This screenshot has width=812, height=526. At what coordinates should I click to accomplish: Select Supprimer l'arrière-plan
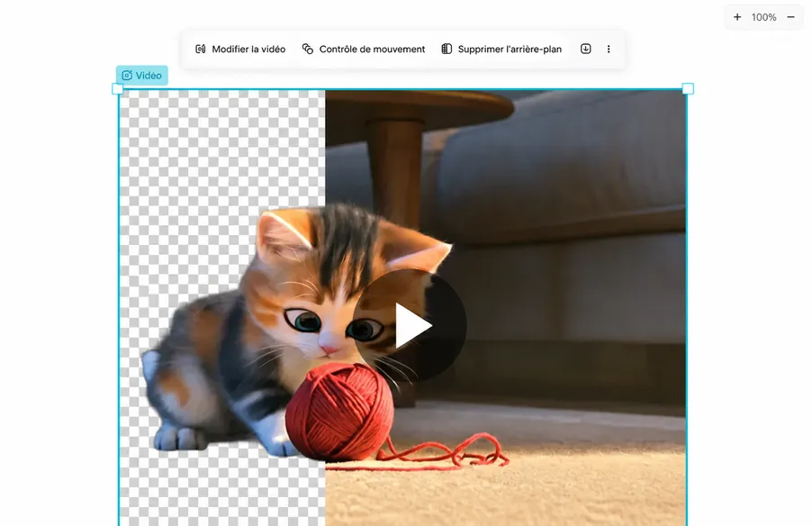[501, 50]
